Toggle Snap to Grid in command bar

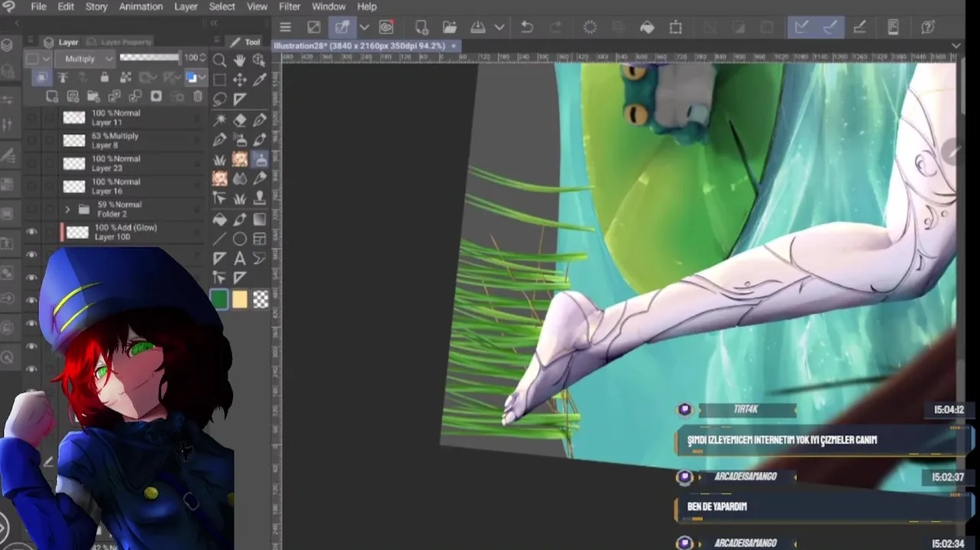(x=859, y=27)
